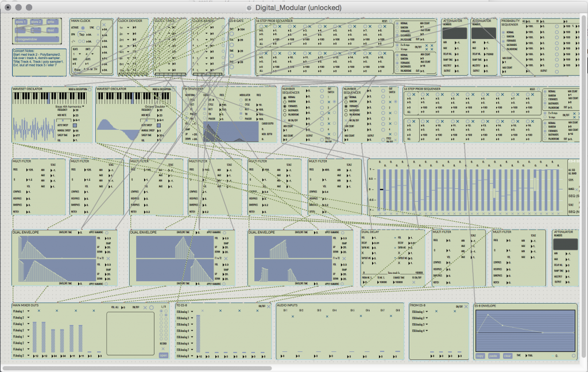Click the "ES-8 ENVELOPE" module title
This screenshot has width=588, height=372.
[x=485, y=306]
